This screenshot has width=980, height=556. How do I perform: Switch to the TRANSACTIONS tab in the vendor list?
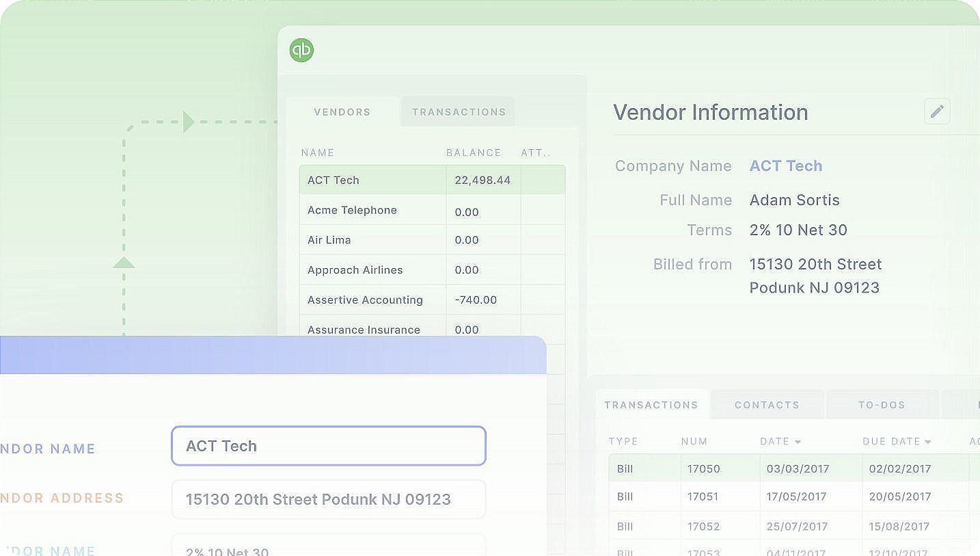457,111
